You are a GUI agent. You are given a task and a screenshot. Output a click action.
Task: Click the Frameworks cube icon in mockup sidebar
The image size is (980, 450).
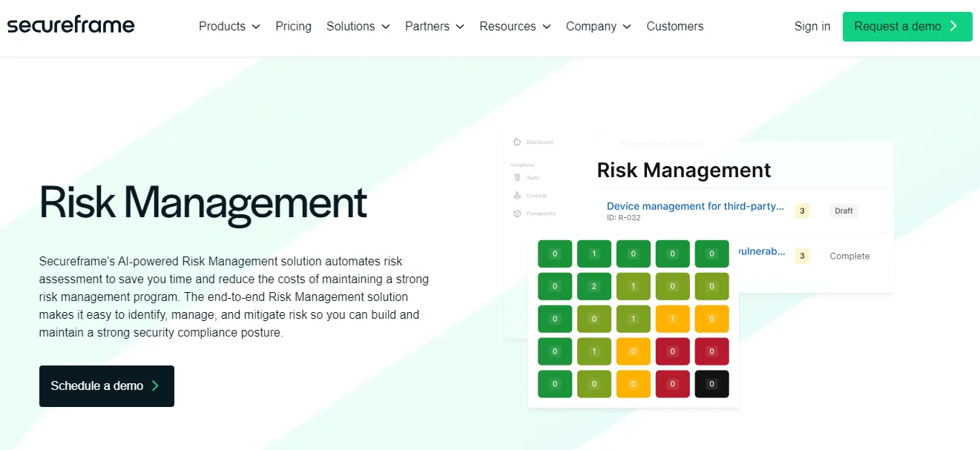coord(517,214)
